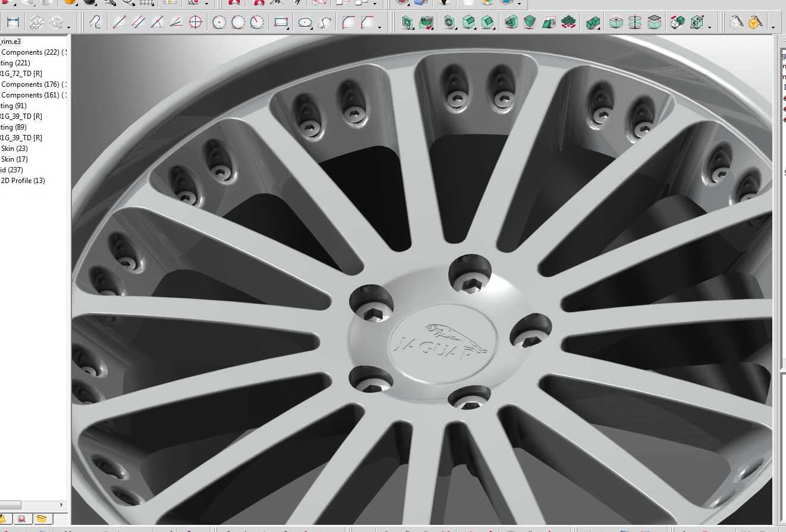The image size is (786, 532).
Task: Select the single diagonal line tool
Action: pyautogui.click(x=120, y=23)
